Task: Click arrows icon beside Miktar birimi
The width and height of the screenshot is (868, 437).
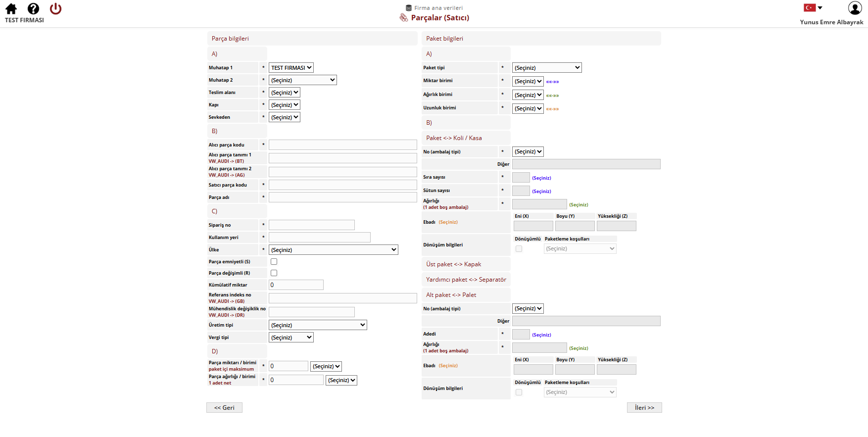Action: point(552,82)
